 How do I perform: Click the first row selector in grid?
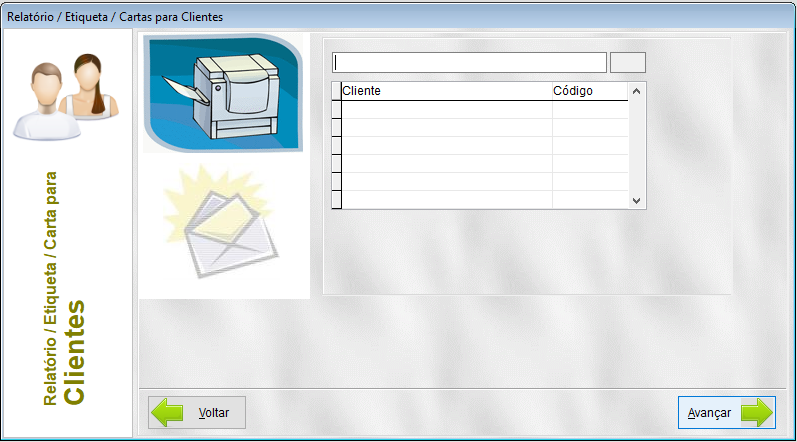337,110
